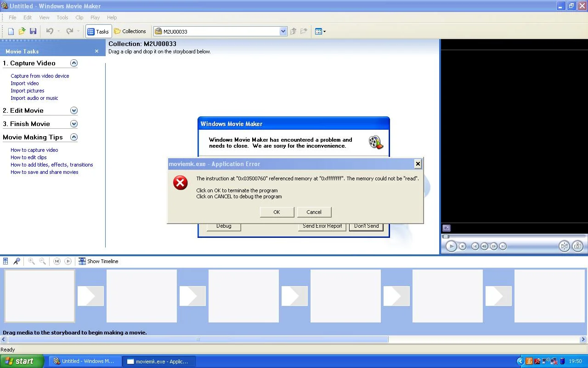Image resolution: width=588 pixels, height=368 pixels.
Task: Click the Play Storyboard icon
Action: [x=68, y=261]
